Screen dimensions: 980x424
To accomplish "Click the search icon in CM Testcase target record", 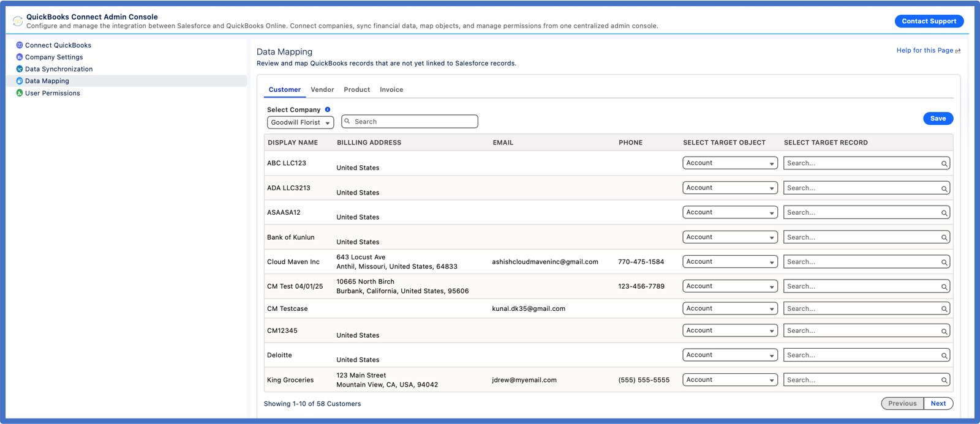I will (944, 309).
